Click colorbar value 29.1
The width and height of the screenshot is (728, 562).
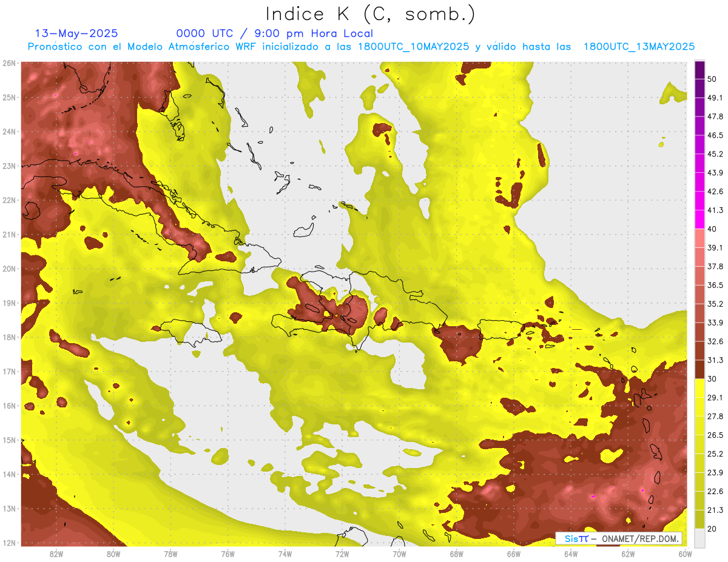[715, 398]
